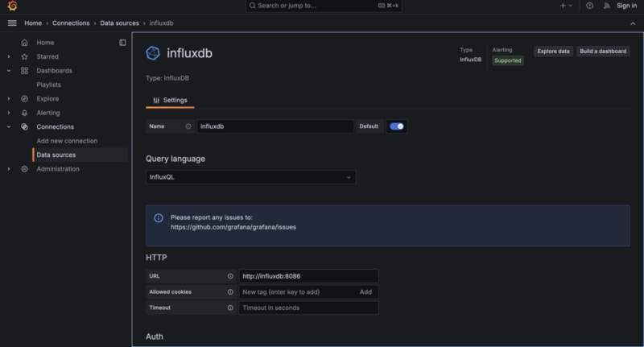Open Playlists in the sidebar
Viewport: 644px width, 347px height.
coord(48,85)
